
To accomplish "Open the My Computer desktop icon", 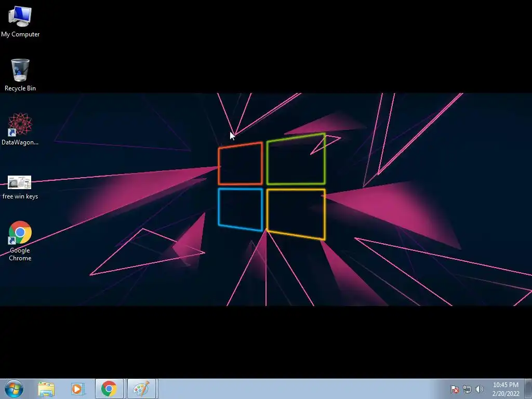I will [20, 17].
